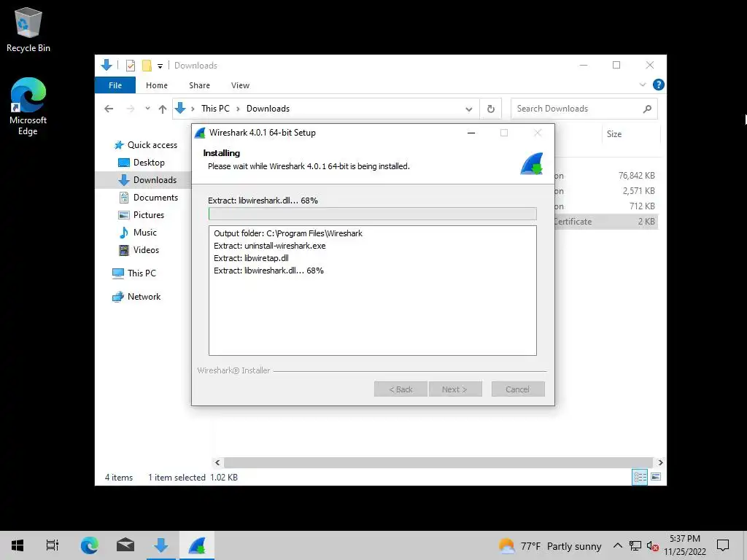Open the recent locations dropdown arrow
The width and height of the screenshot is (747, 560).
(147, 109)
